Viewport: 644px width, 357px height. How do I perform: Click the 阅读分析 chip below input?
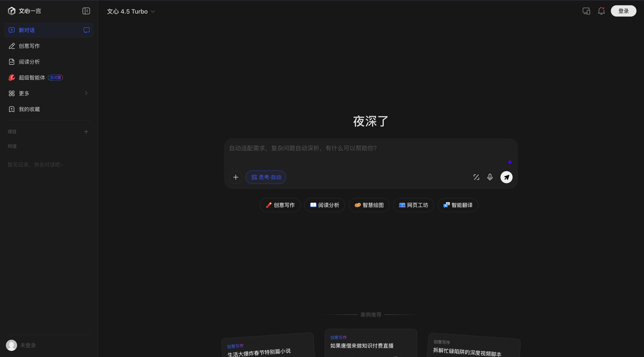pos(324,205)
